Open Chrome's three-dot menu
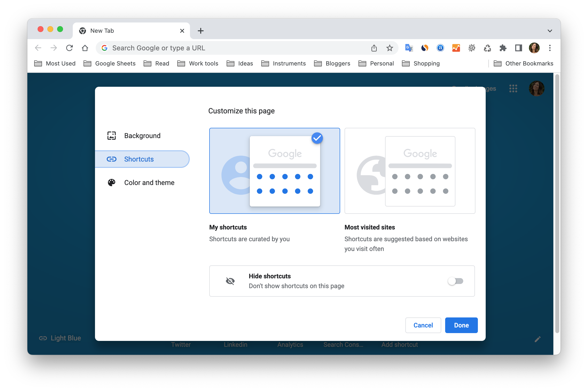The image size is (588, 391). (x=550, y=48)
